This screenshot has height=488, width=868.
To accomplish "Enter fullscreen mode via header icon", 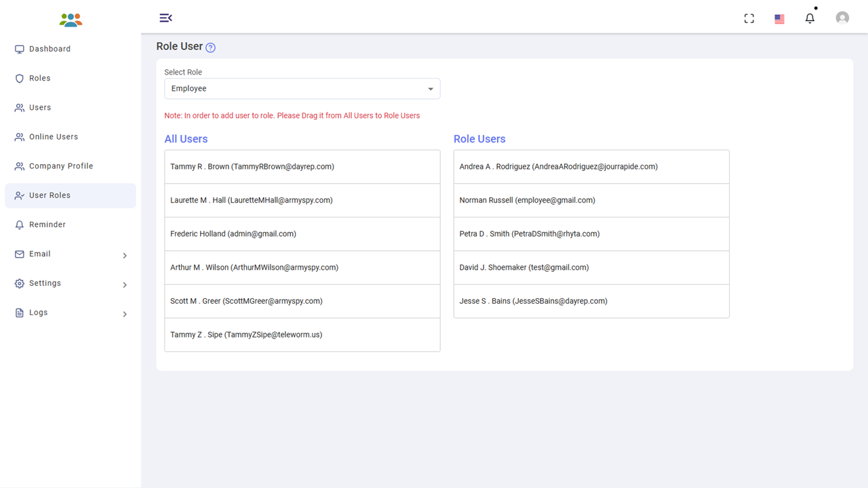I will 749,18.
